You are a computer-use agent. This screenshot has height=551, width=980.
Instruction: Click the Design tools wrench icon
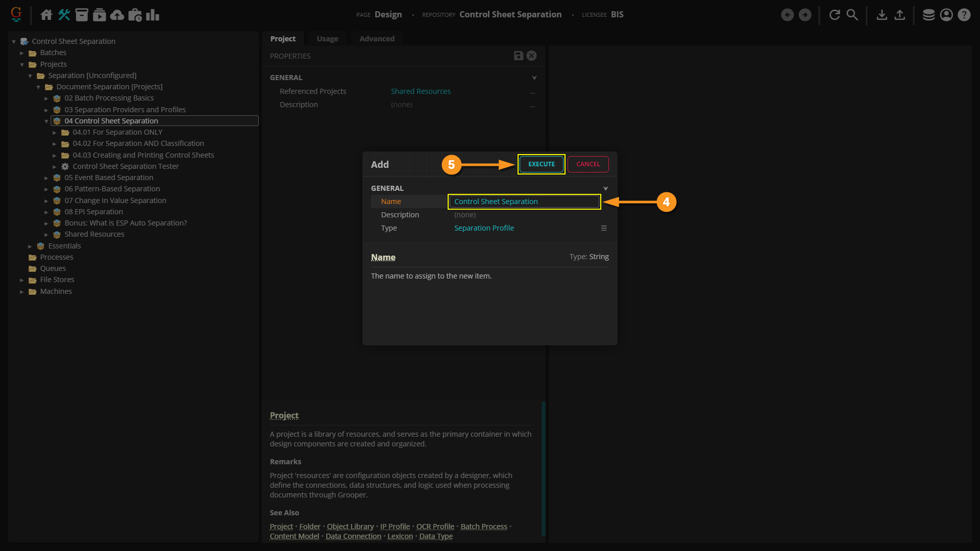pos(64,15)
